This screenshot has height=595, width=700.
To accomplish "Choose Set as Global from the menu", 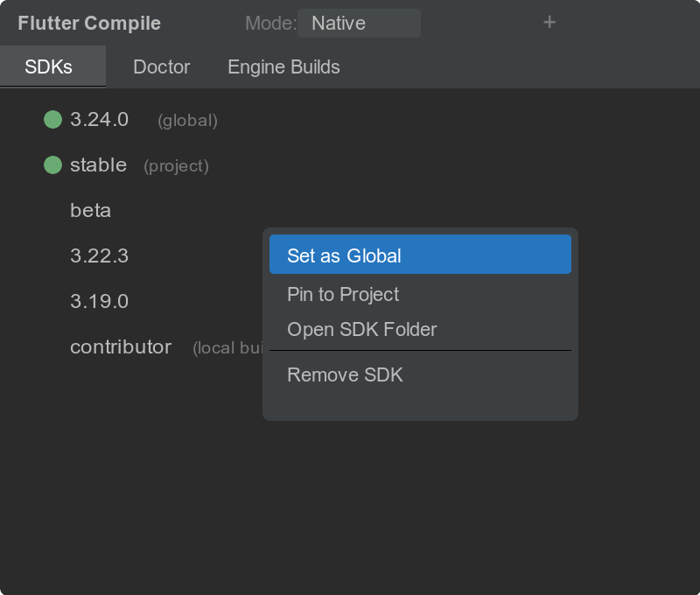I will click(345, 254).
